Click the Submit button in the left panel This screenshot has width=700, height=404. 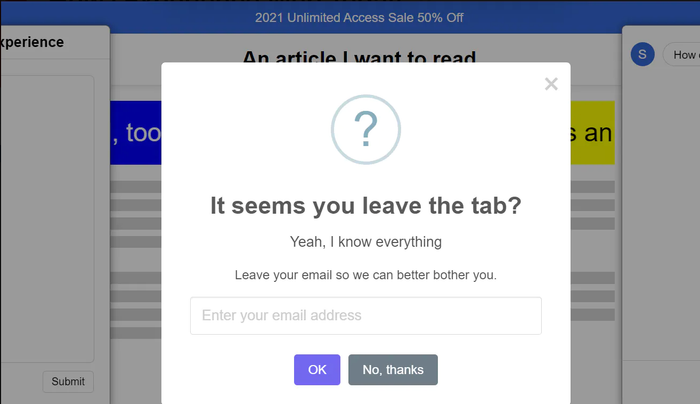pyautogui.click(x=68, y=381)
